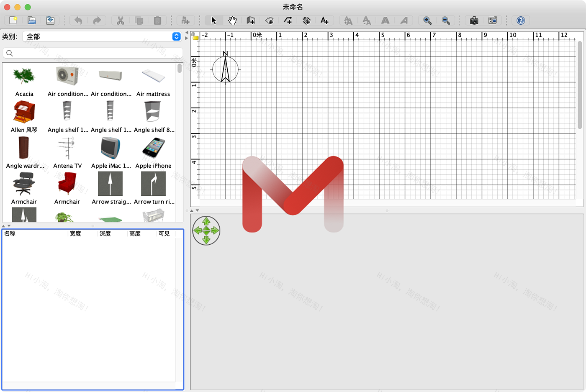The image size is (586, 392).
Task: Click the Copy icon in toolbar
Action: tap(139, 20)
